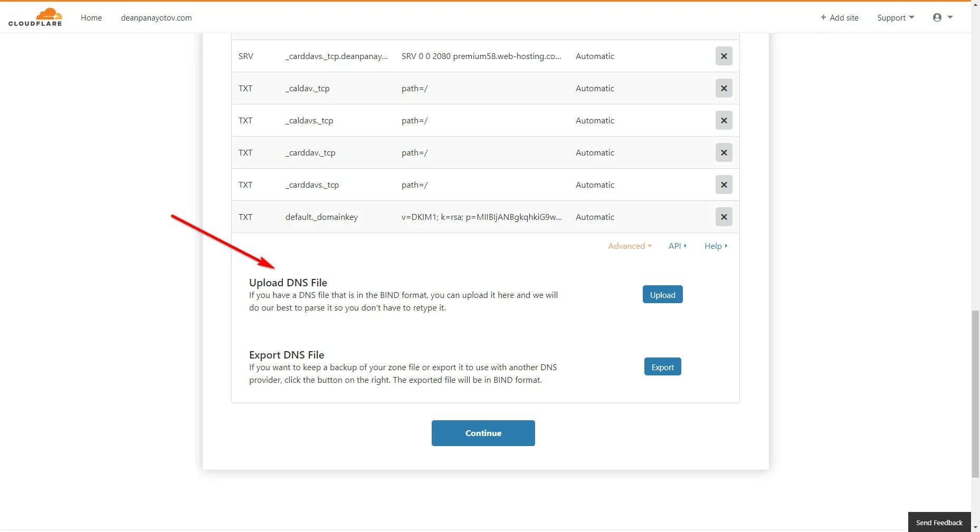
Task: Click the Export DNS File heading
Action: pyautogui.click(x=287, y=355)
